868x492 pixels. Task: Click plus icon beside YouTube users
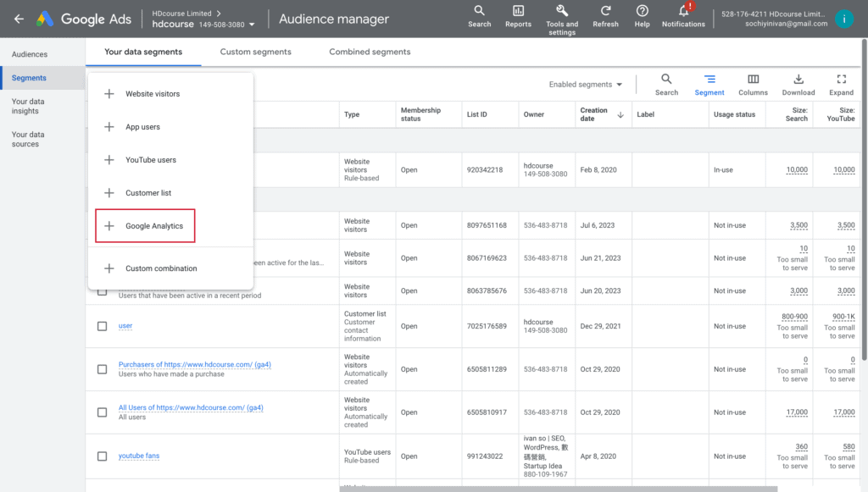pyautogui.click(x=109, y=160)
